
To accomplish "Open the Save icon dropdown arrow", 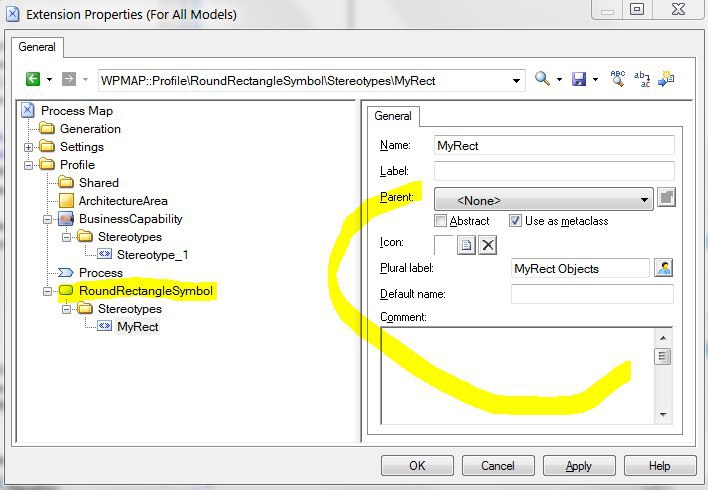I will click(x=595, y=80).
